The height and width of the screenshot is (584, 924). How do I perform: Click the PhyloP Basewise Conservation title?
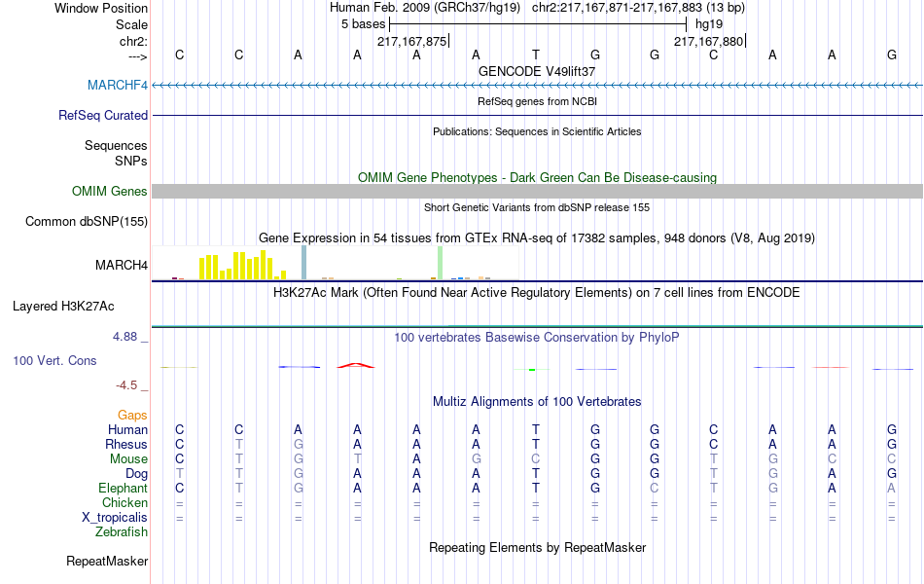537,338
